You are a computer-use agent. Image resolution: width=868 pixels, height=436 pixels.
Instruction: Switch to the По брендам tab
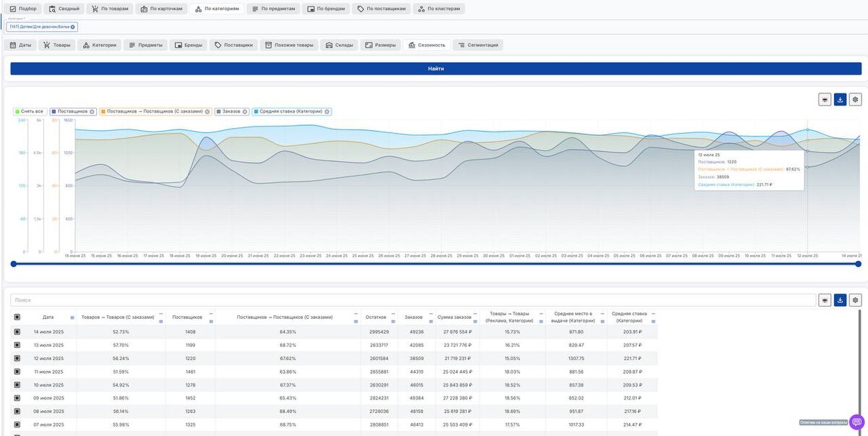point(326,9)
